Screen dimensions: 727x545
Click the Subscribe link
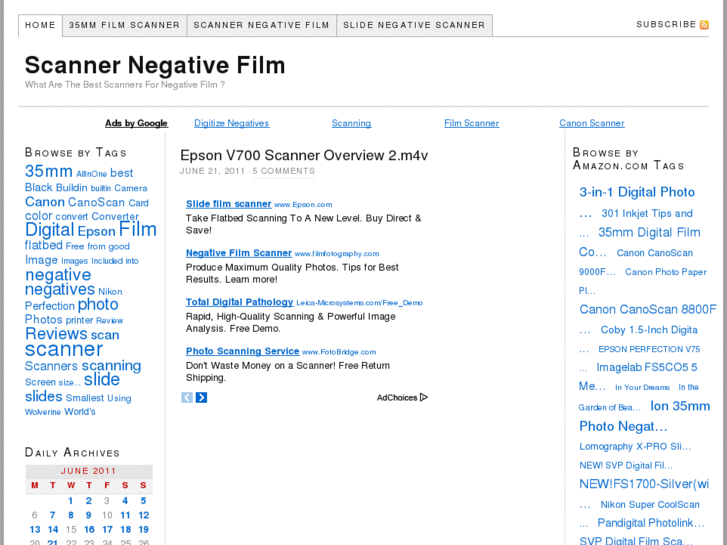666,24
